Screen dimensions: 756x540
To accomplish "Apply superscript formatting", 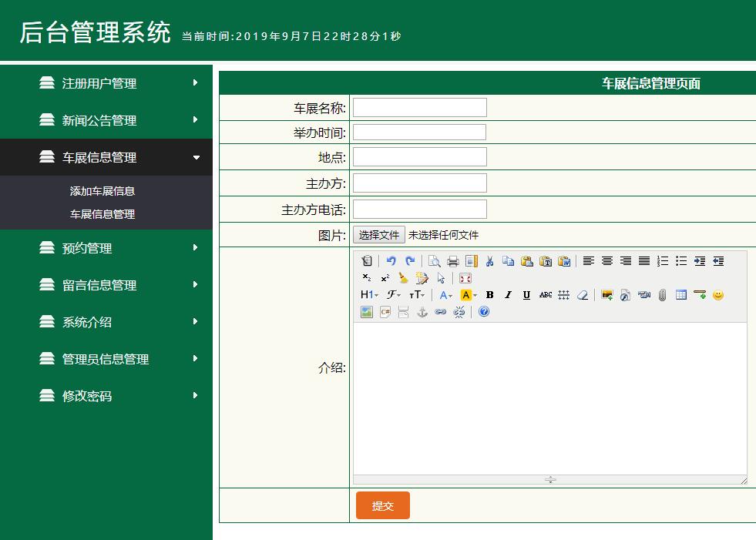I will point(385,278).
